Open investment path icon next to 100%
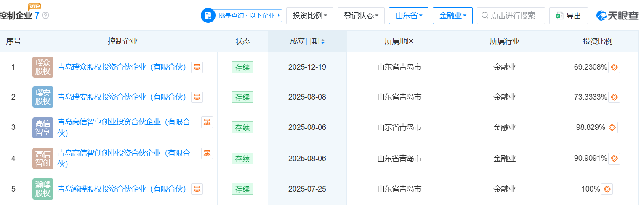Viewport: 644px width, 205px height. click(x=607, y=189)
